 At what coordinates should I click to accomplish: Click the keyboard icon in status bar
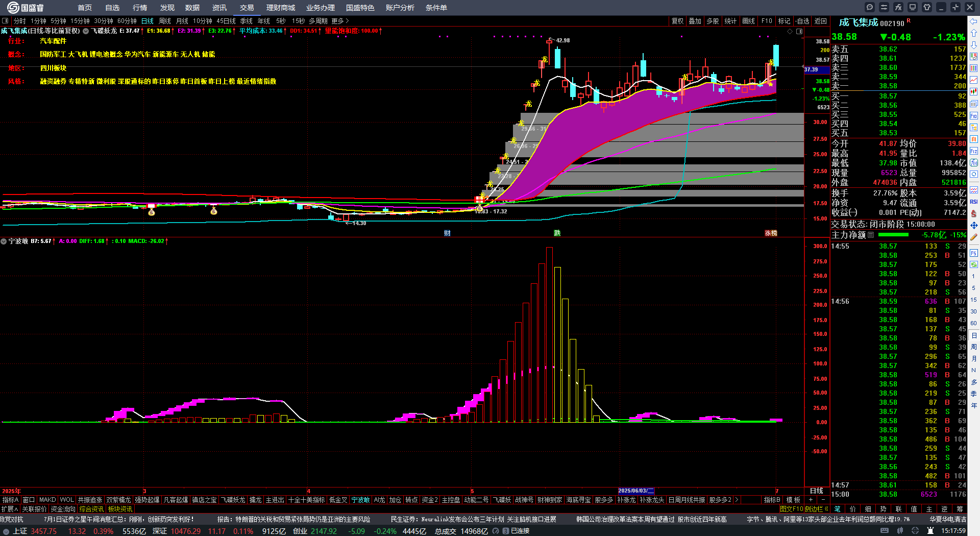point(885,531)
